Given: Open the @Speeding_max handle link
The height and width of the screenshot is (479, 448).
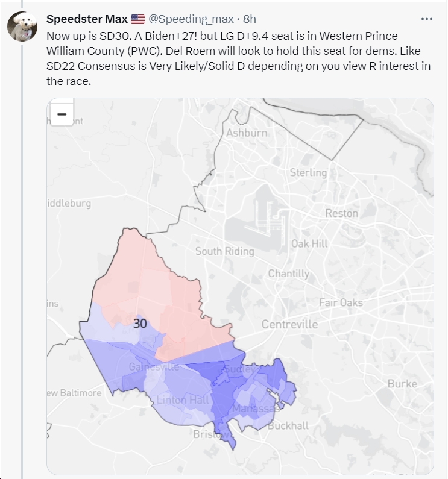Looking at the screenshot, I should tap(191, 19).
